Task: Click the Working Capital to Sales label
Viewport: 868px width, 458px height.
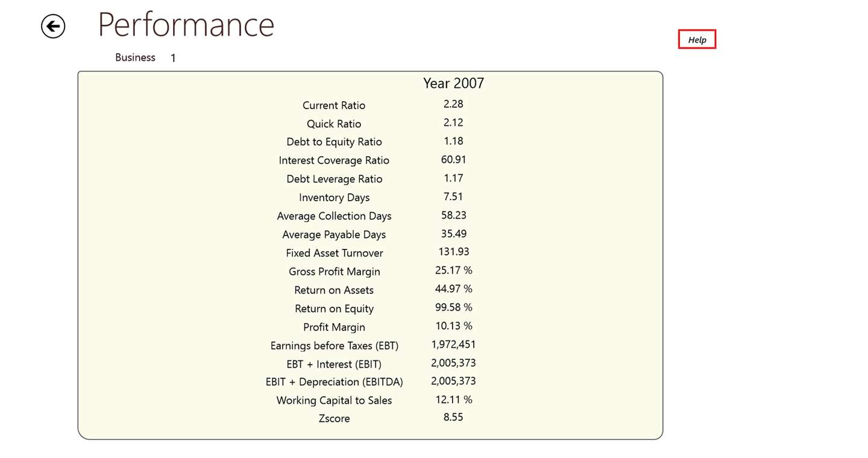Action: coord(334,401)
